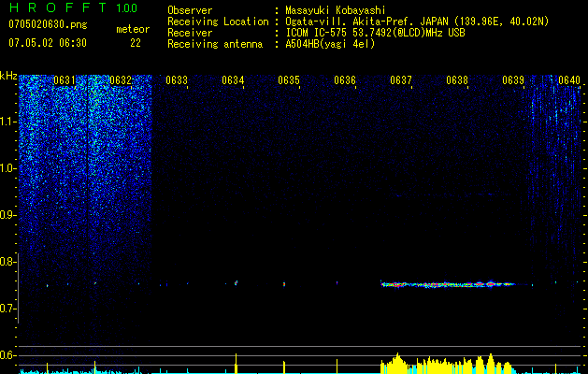Click the 0640 time marker
This screenshot has height=374, width=588.
coord(569,80)
